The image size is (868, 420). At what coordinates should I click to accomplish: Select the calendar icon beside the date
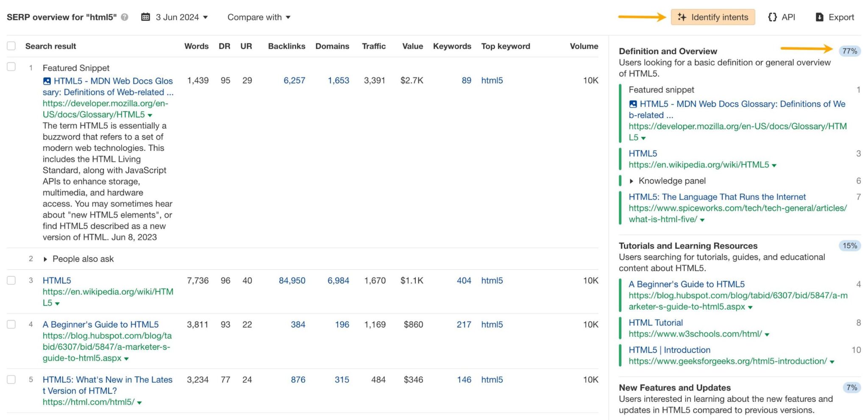click(145, 17)
